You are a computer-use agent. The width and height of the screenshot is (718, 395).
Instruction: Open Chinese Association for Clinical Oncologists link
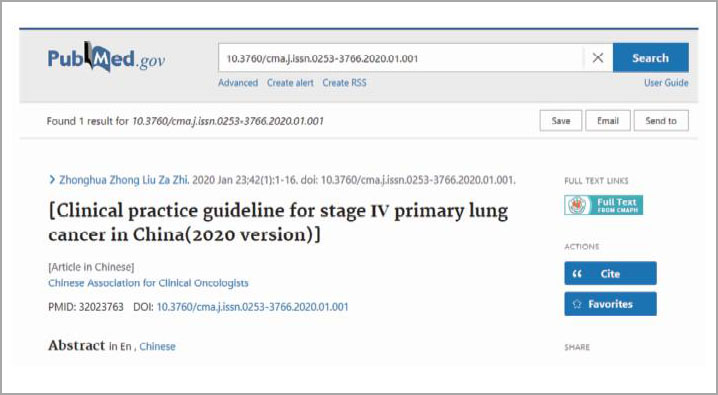click(148, 283)
